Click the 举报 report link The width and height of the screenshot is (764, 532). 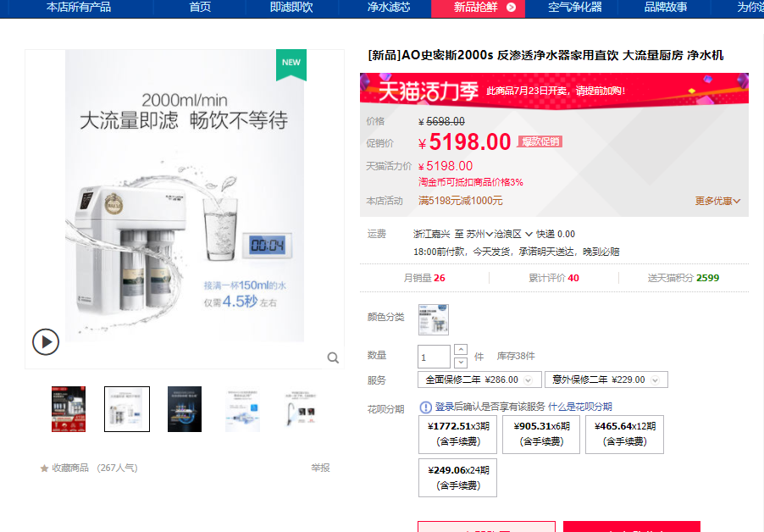(x=318, y=467)
